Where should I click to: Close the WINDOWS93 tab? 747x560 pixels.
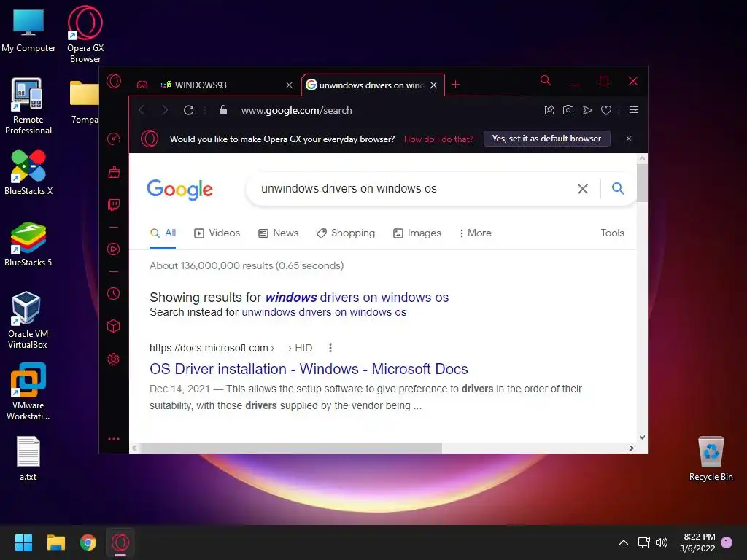(289, 85)
